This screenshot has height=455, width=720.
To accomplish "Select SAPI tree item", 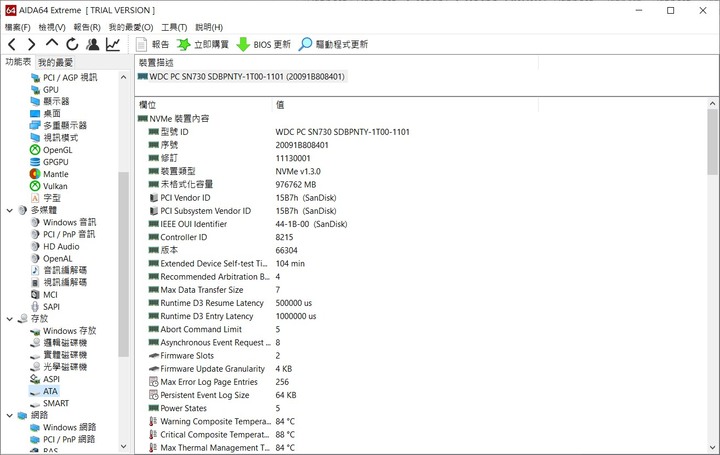I will 45,307.
